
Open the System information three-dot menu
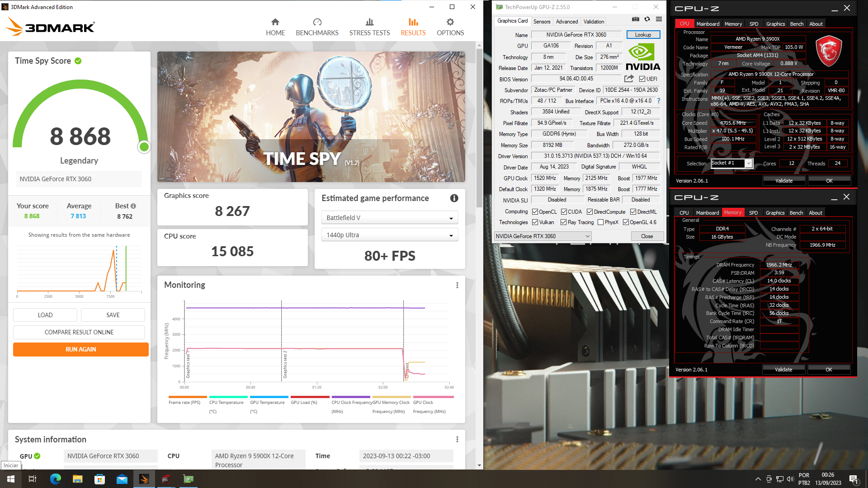tap(457, 439)
